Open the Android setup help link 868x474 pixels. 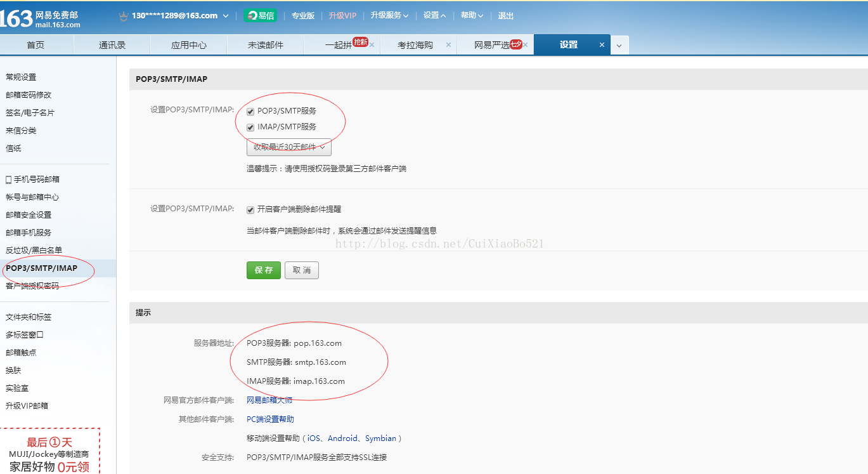point(342,438)
